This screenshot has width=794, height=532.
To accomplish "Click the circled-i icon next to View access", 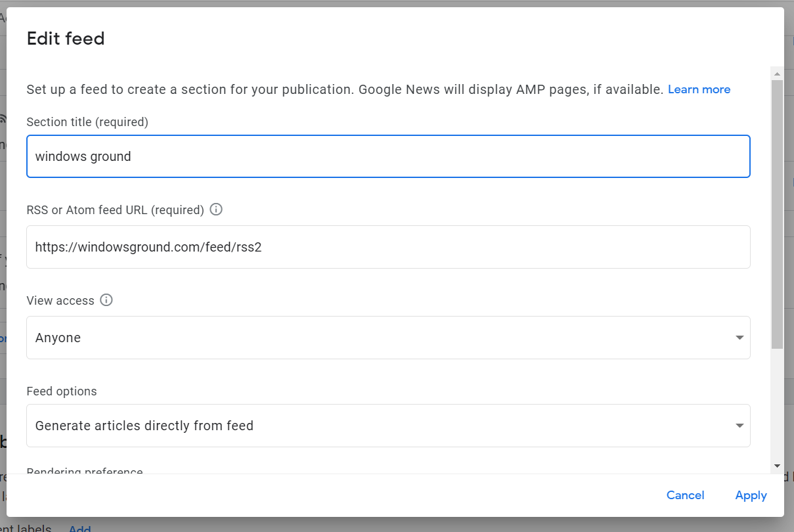I will [x=106, y=300].
